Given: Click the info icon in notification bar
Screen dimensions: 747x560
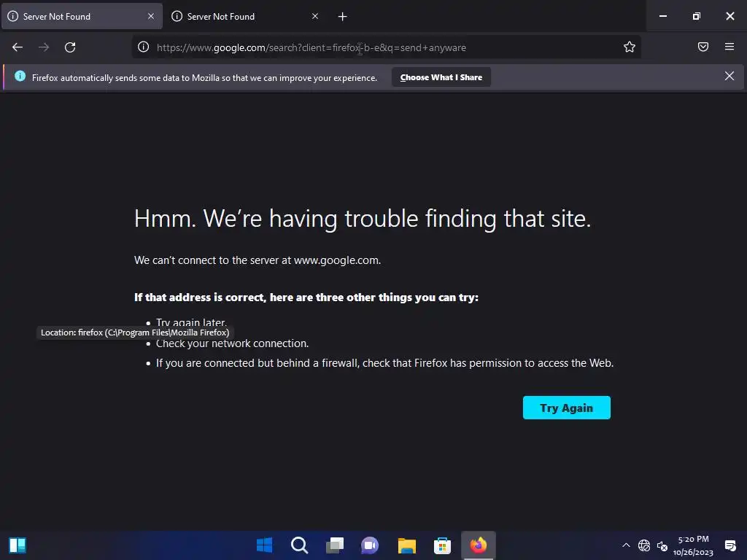Looking at the screenshot, I should pyautogui.click(x=20, y=76).
